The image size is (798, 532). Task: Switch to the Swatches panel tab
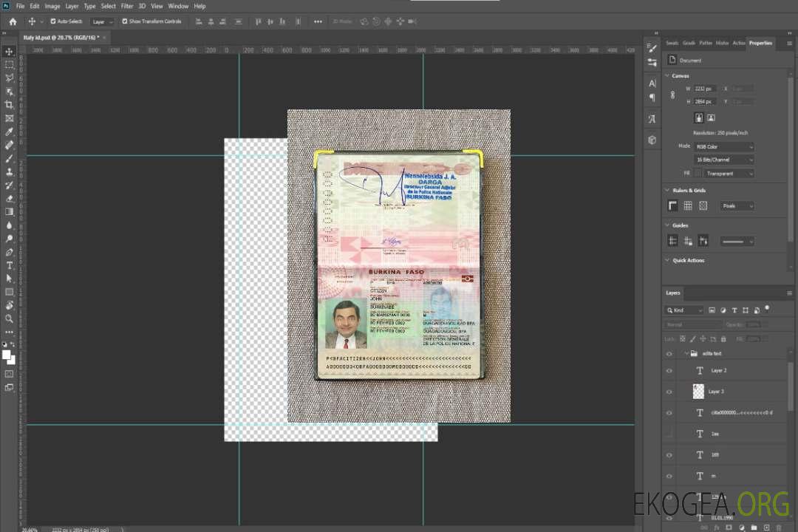click(671, 43)
